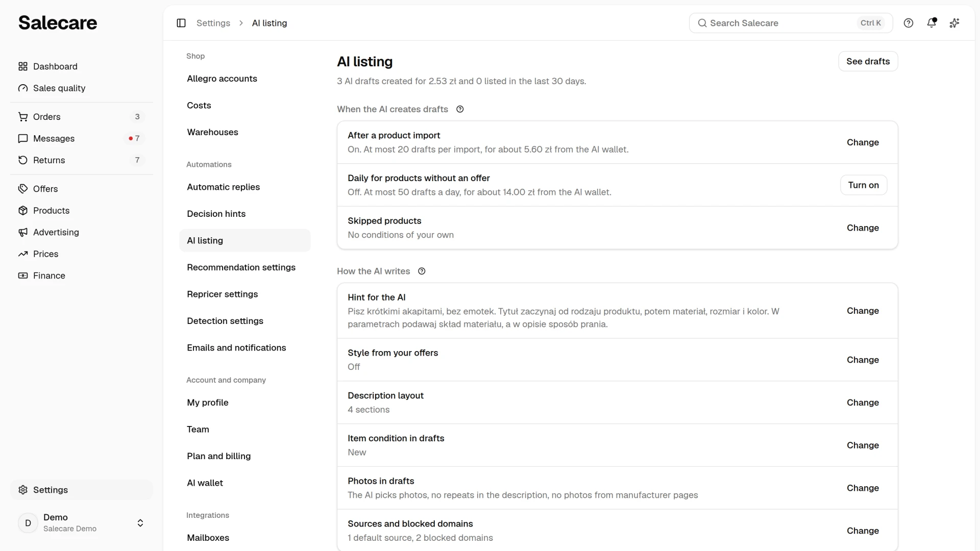Toggle the sidebar panel icon
This screenshot has height=551, width=980.
click(x=181, y=23)
